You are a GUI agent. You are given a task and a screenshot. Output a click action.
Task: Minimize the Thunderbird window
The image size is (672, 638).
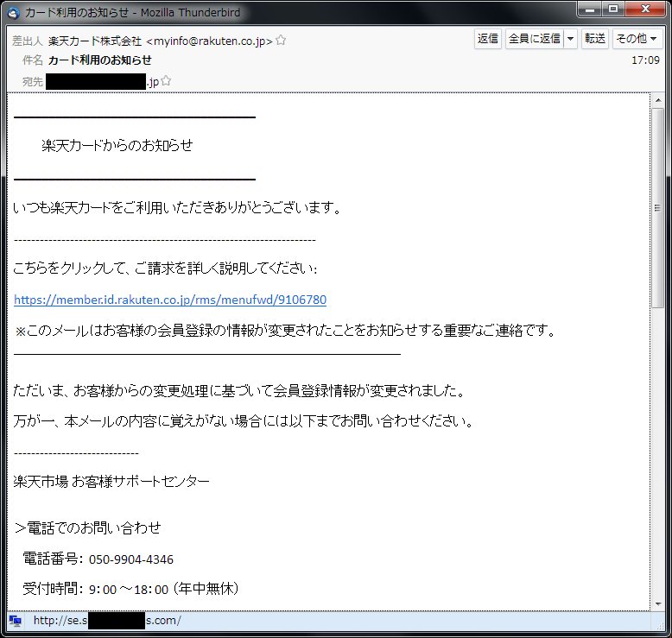pyautogui.click(x=590, y=9)
